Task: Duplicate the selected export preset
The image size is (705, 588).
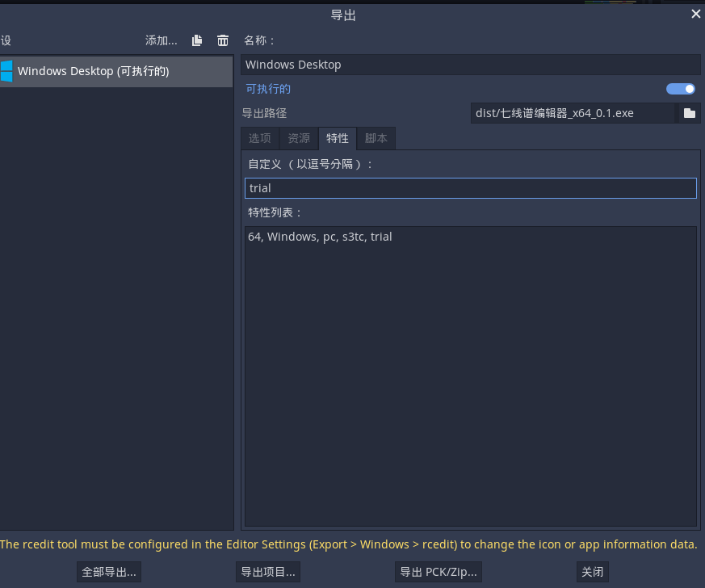Action: tap(197, 40)
